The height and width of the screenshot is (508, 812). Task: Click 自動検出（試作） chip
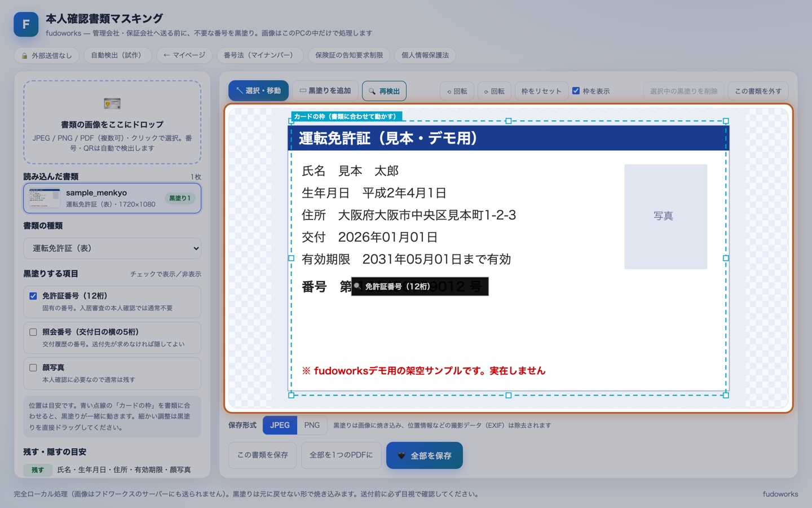coord(118,55)
